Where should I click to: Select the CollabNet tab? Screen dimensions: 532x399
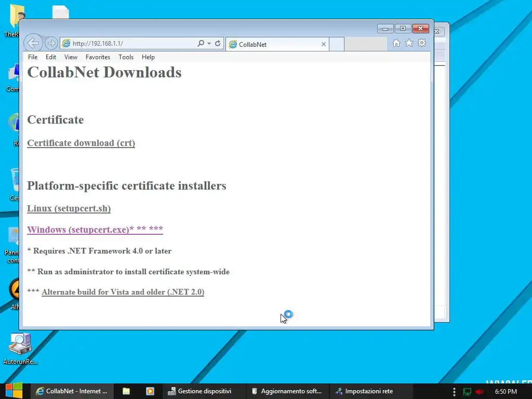pos(277,44)
